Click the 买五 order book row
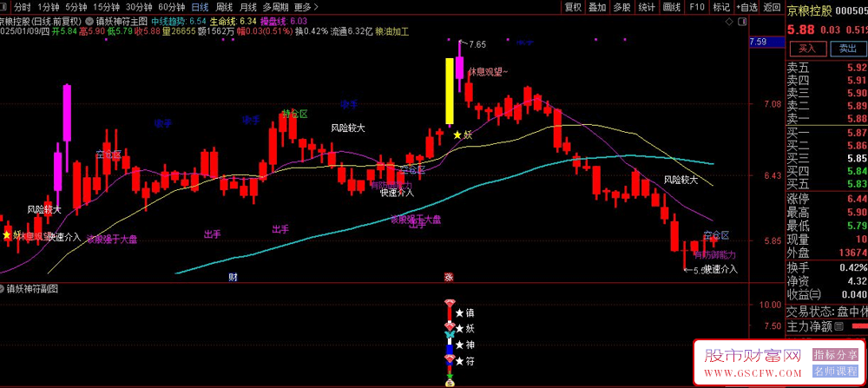 click(x=827, y=184)
